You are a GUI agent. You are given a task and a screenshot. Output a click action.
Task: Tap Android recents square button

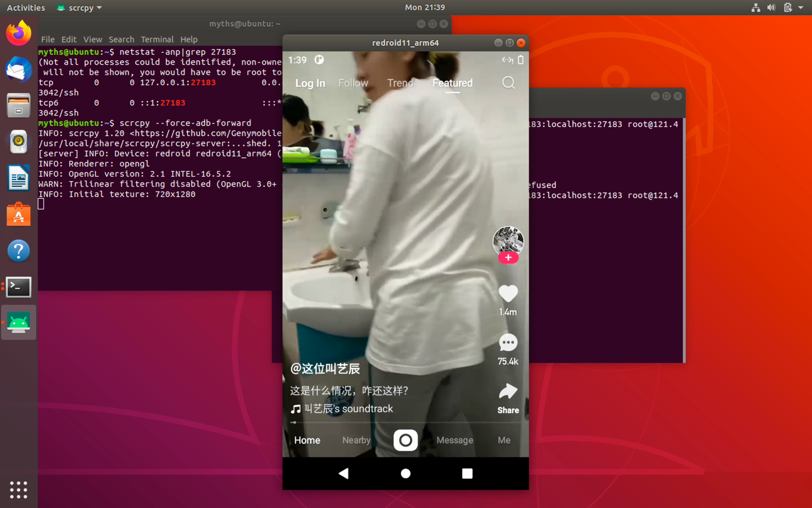[x=467, y=473]
